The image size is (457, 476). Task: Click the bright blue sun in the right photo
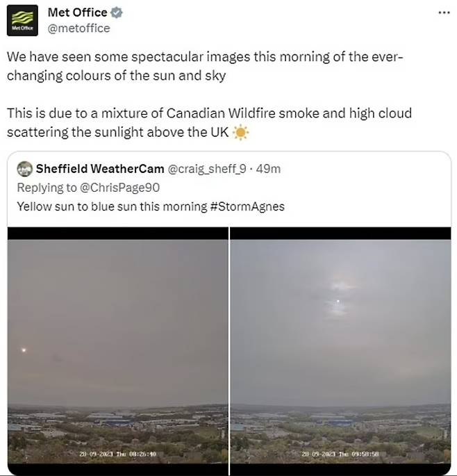(338, 302)
